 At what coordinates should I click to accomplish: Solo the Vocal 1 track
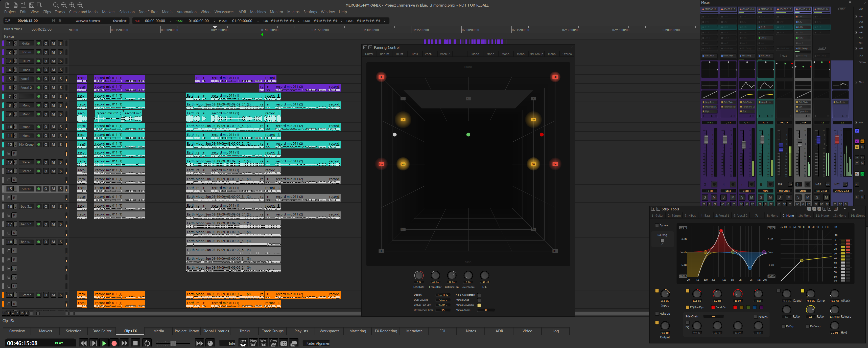click(60, 79)
